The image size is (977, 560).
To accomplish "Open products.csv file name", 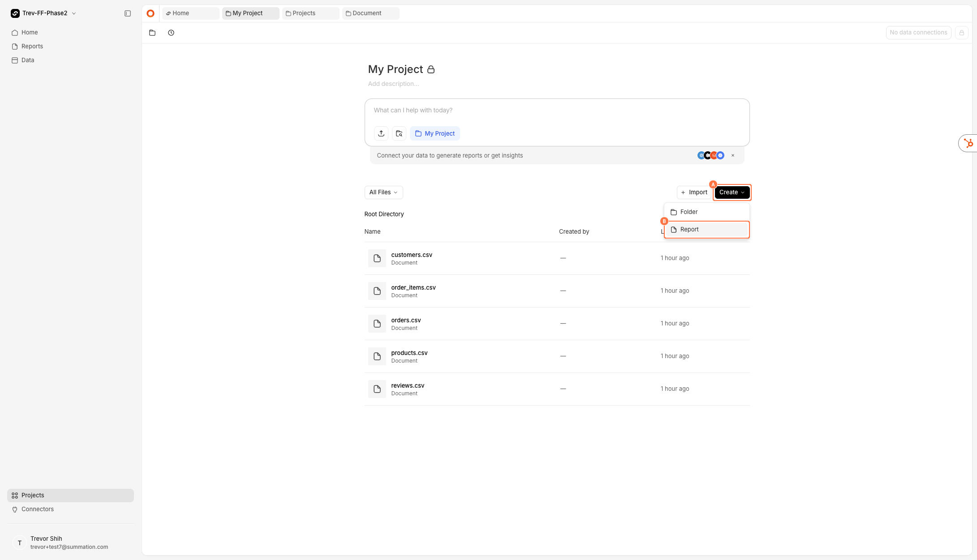I will coord(409,353).
